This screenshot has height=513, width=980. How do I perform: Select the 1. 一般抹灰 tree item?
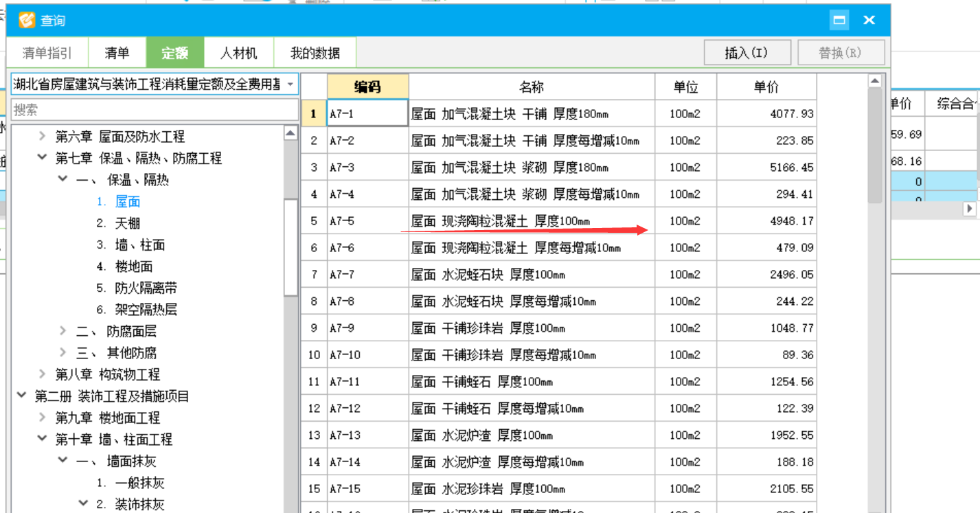(130, 483)
